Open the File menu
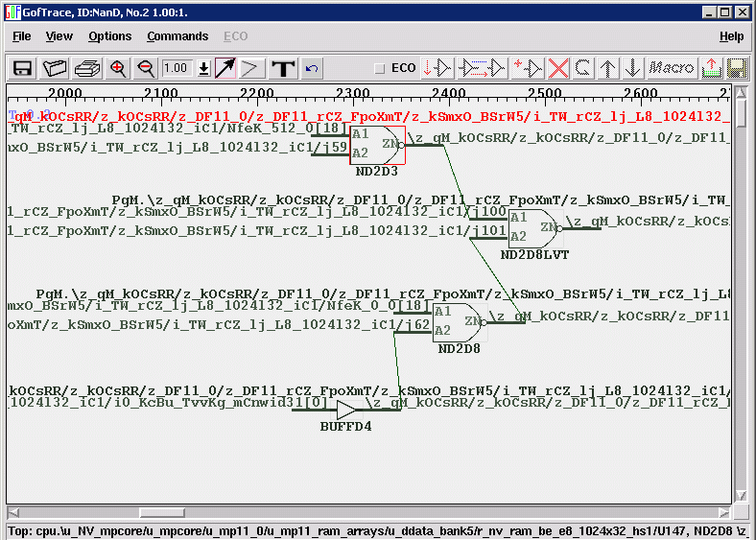The width and height of the screenshot is (756, 540). pos(21,36)
